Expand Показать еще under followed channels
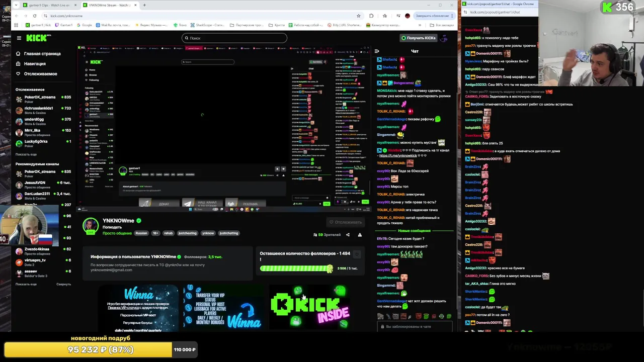Viewport: 644px width, 362px height. [x=26, y=154]
